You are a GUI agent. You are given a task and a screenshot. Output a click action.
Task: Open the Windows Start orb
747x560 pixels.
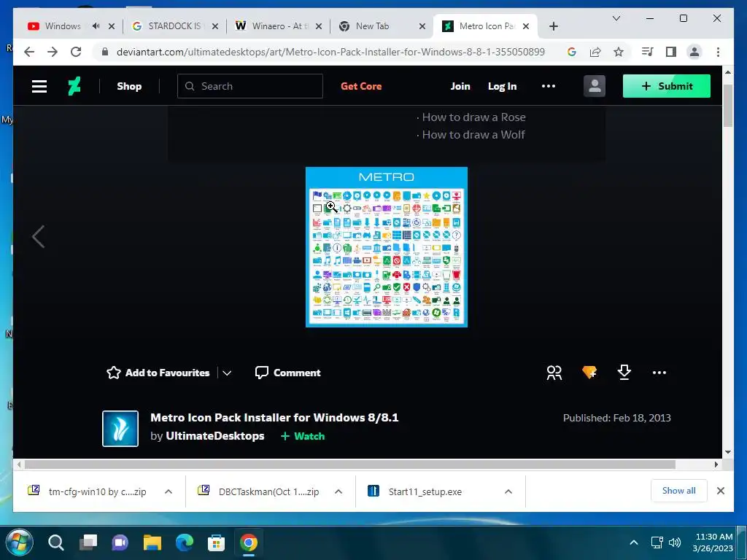coord(19,542)
